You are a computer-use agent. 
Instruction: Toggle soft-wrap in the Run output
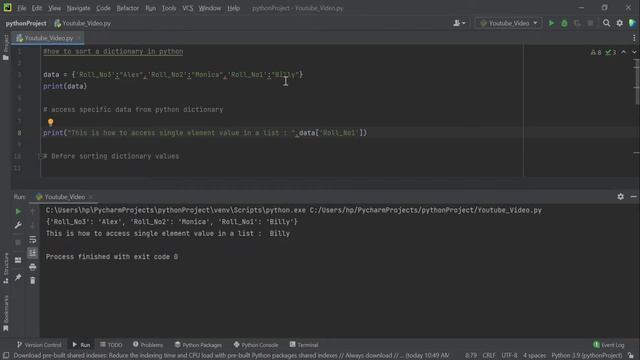coord(33,240)
